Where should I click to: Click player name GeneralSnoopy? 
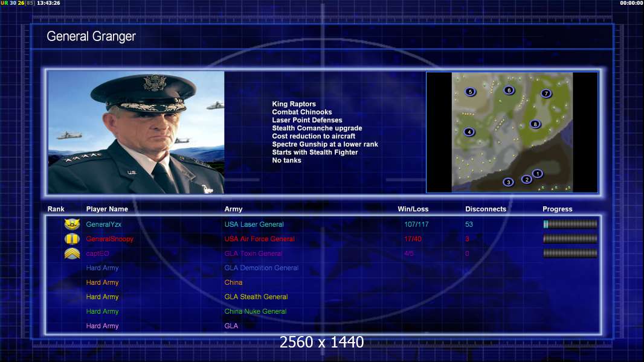coord(110,239)
